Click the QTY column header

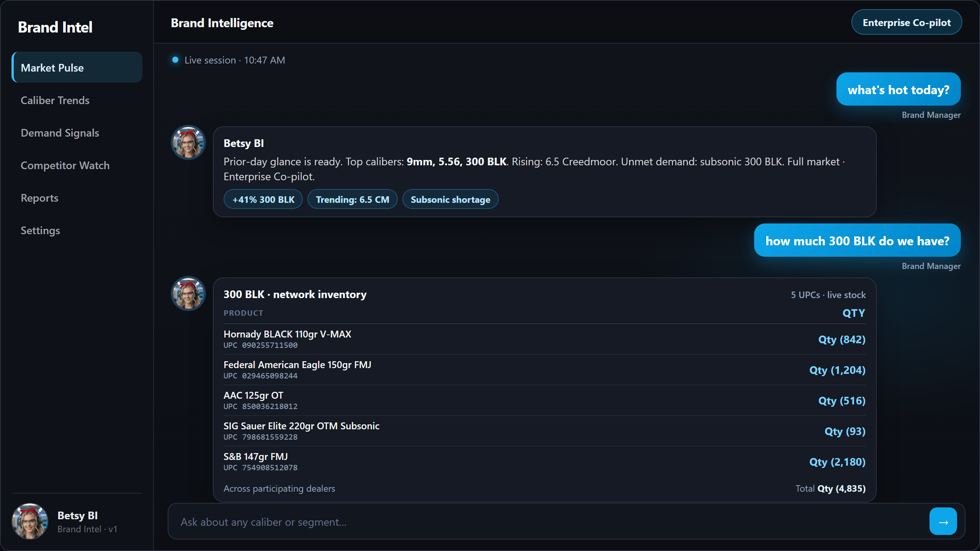(x=854, y=313)
